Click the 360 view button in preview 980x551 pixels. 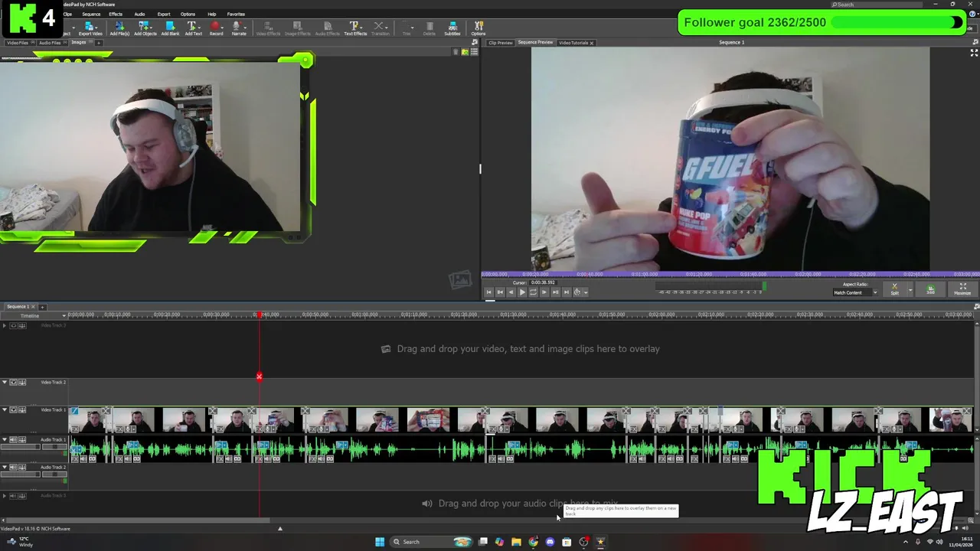pyautogui.click(x=930, y=289)
